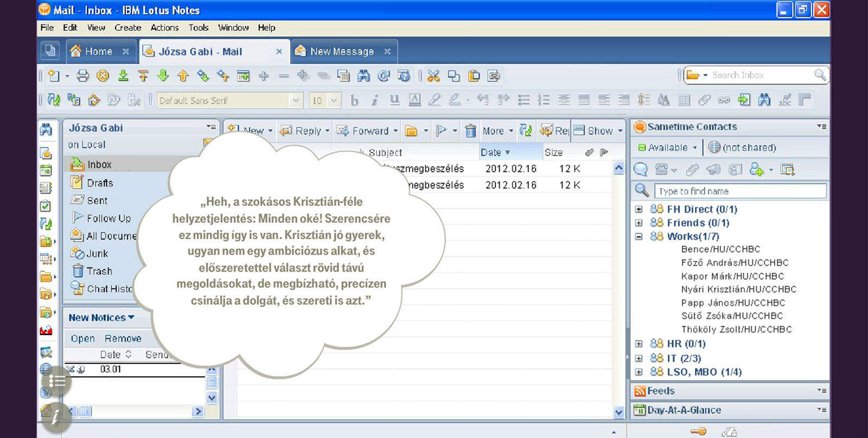Open the font size dropdown

pos(334,100)
